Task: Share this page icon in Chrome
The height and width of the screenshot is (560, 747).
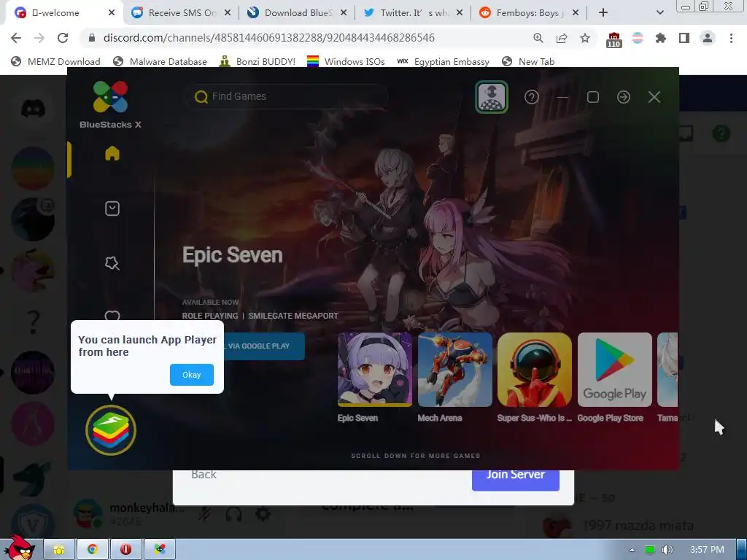Action: pos(562,38)
